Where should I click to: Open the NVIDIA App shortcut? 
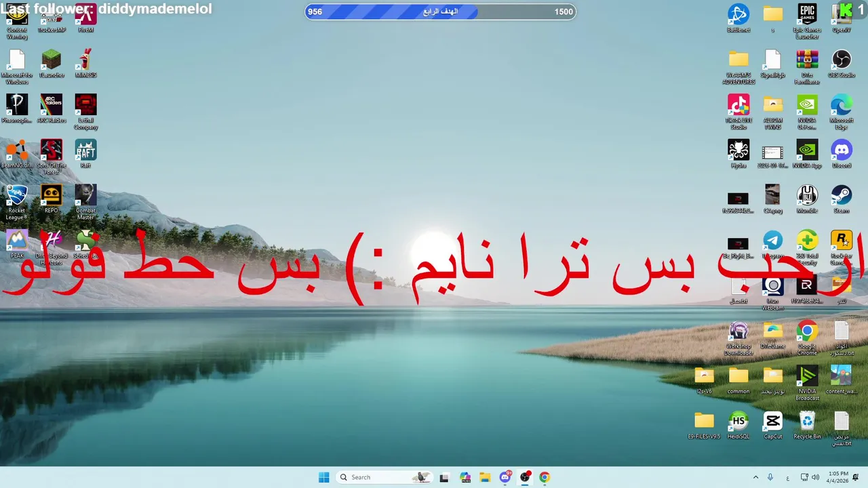click(x=807, y=154)
